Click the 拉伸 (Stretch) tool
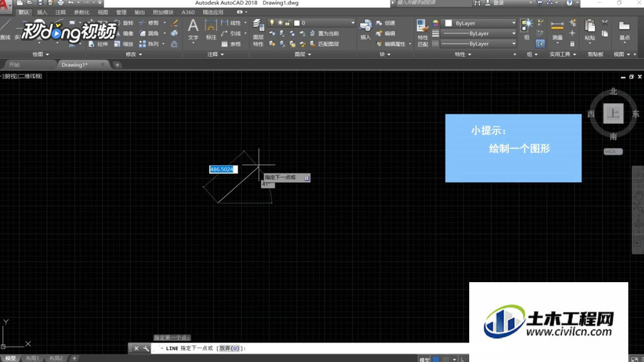This screenshot has height=362, width=644. tap(98, 44)
